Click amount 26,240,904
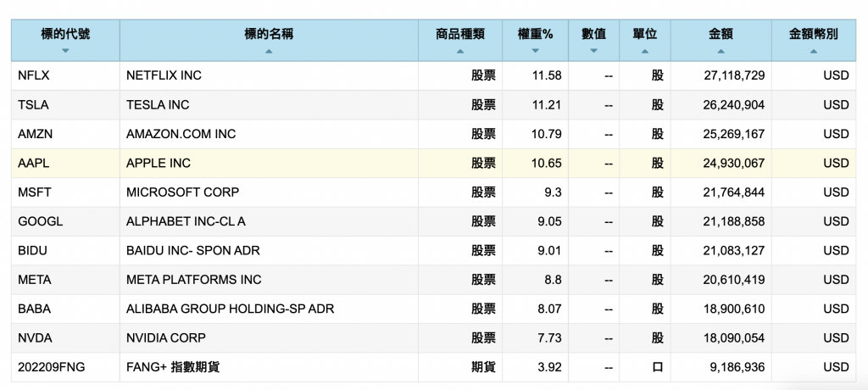 (734, 104)
